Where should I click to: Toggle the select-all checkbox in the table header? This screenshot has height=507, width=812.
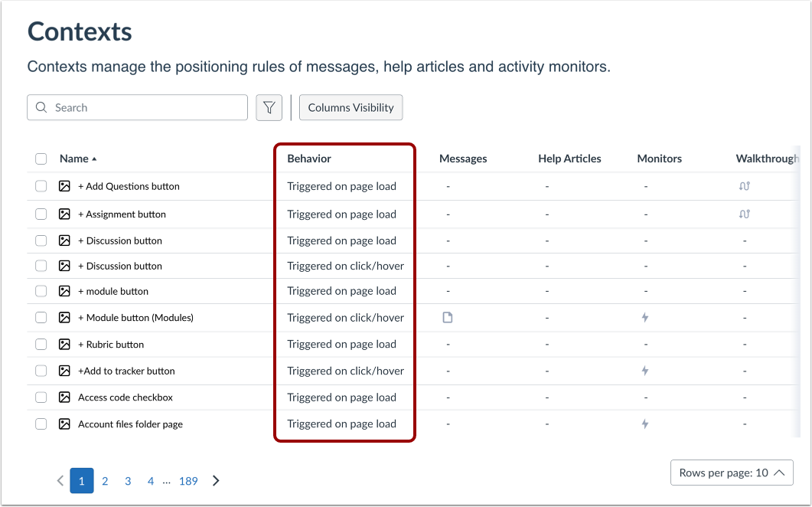[41, 158]
